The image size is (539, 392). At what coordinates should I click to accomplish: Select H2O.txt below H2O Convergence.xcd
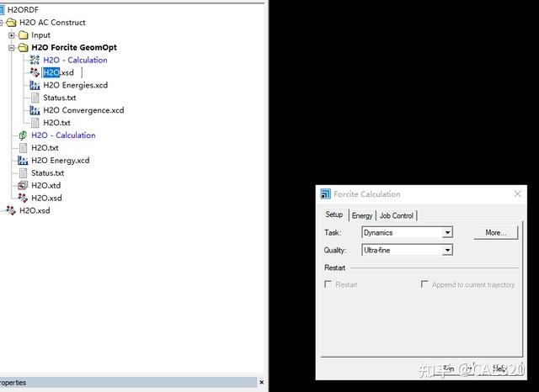(56, 123)
